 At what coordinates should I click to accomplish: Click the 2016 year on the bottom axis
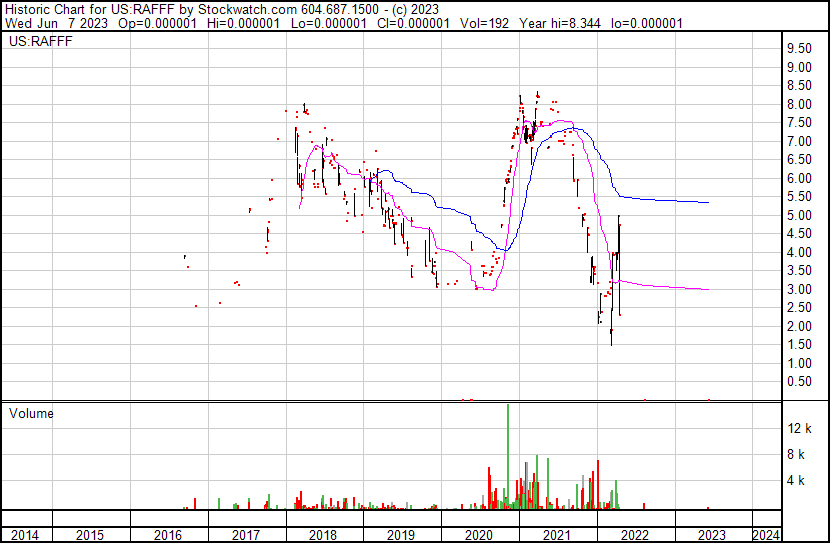(167, 535)
